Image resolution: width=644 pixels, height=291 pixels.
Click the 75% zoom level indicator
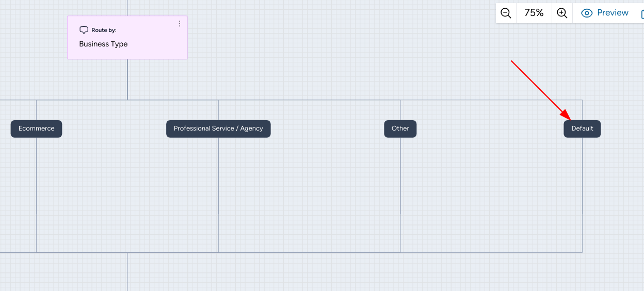click(x=534, y=13)
